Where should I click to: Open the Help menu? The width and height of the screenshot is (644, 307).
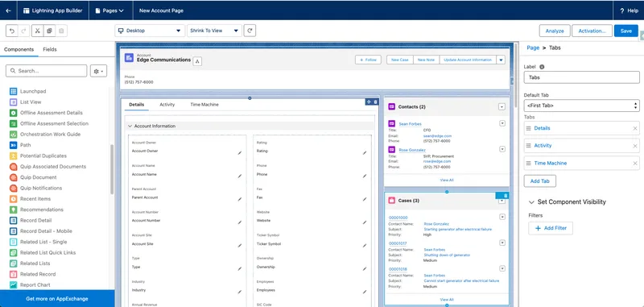(x=629, y=10)
